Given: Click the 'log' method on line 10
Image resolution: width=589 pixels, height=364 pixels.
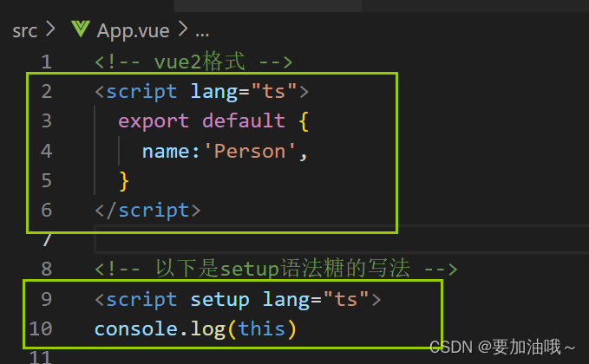Looking at the screenshot, I should 207,329.
